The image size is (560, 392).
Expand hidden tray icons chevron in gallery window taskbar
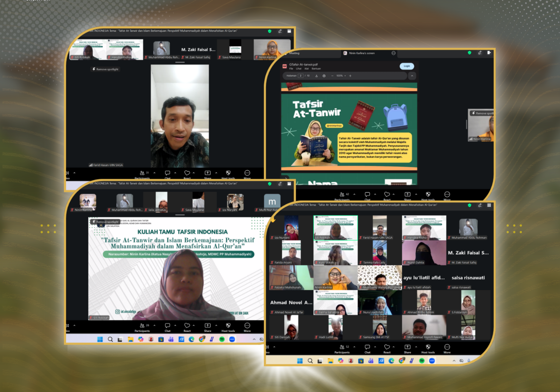point(454,361)
